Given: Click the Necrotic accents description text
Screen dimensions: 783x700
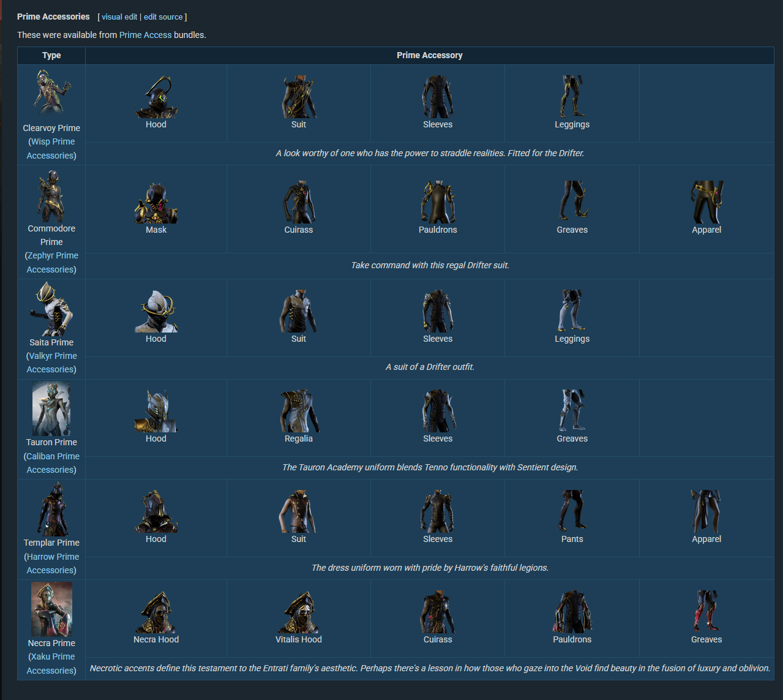Looking at the screenshot, I should (x=430, y=668).
